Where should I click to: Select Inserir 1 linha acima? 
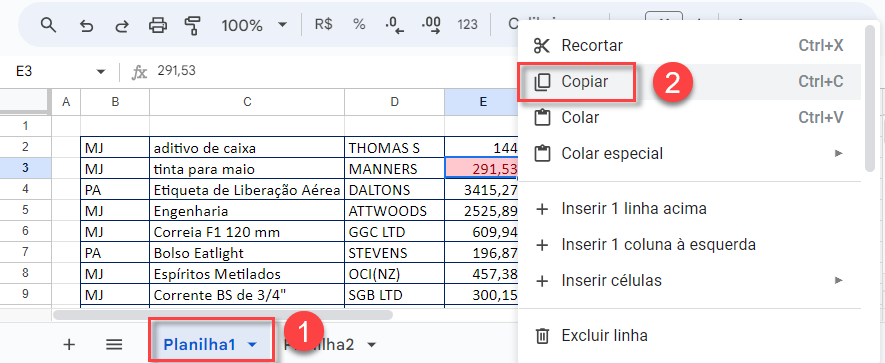click(x=690, y=209)
